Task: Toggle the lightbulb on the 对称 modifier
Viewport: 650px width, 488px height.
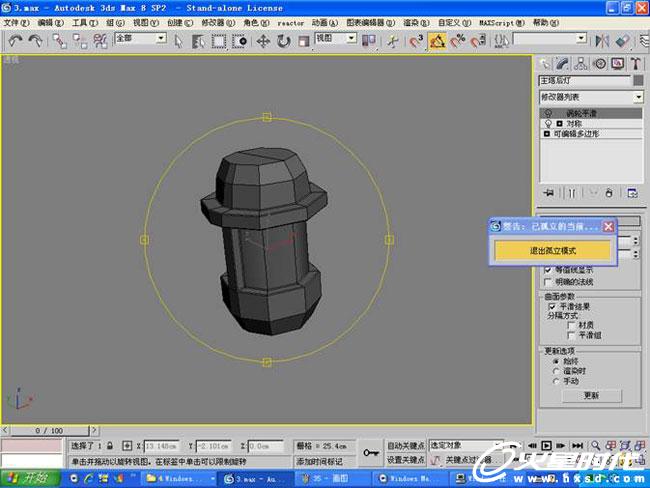Action: pos(548,124)
